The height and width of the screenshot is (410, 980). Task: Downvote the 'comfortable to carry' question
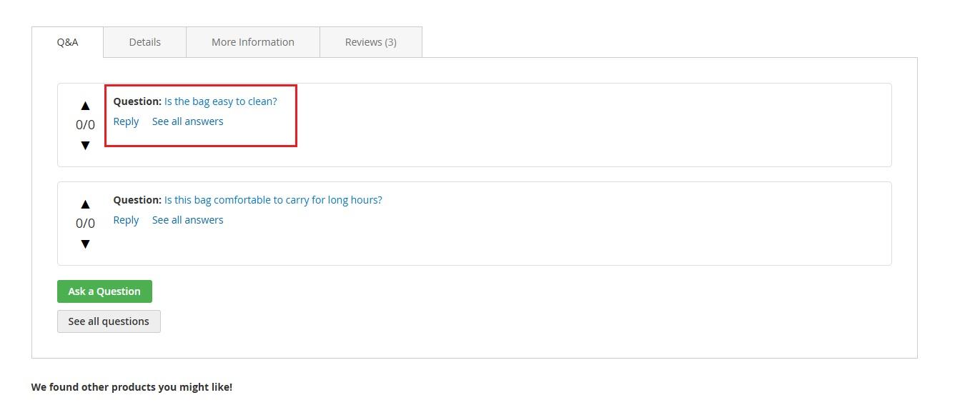(x=85, y=244)
